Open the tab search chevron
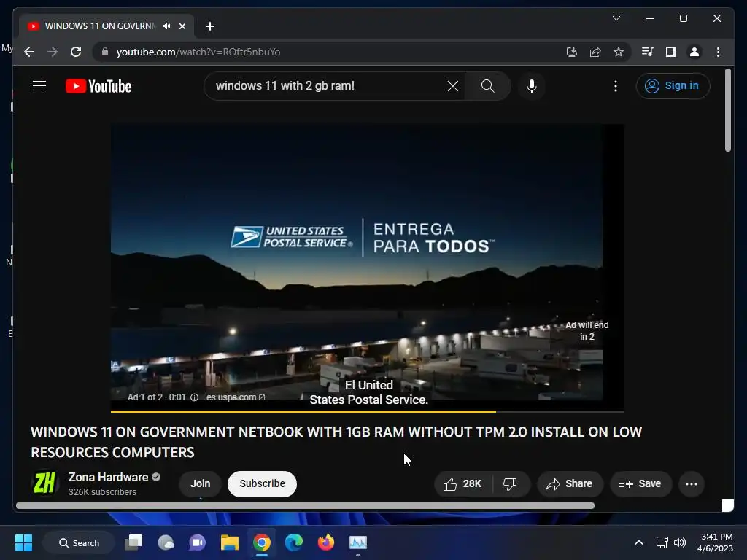 click(616, 18)
